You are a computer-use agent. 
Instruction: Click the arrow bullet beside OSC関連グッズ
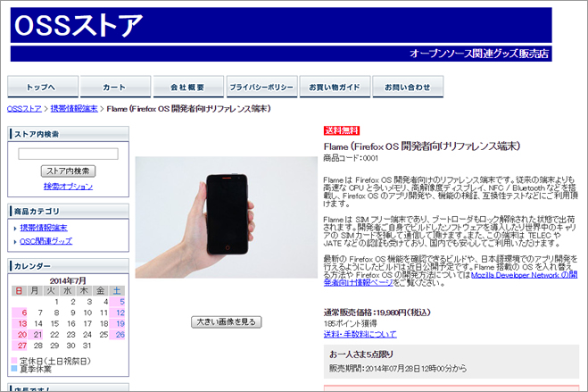click(x=15, y=242)
